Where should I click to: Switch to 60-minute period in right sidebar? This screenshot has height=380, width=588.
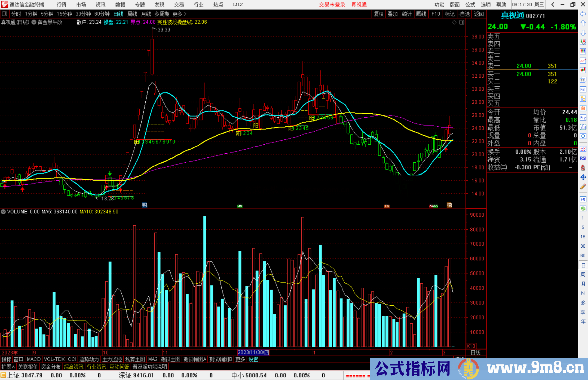[x=583, y=256]
